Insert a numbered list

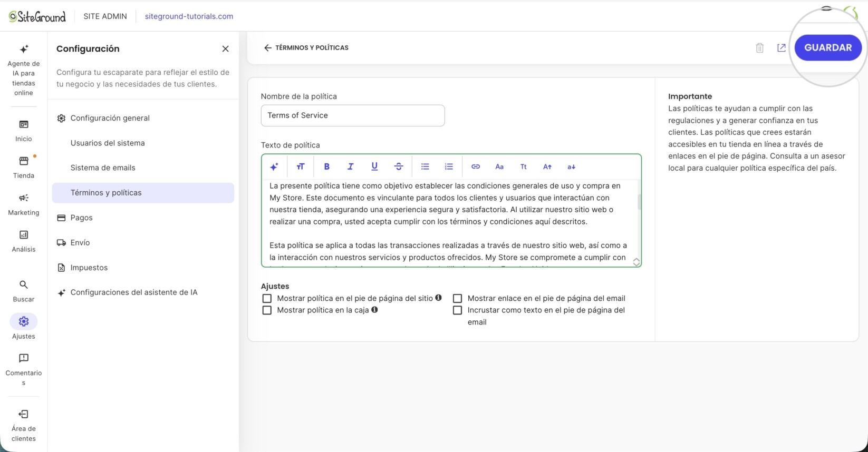click(449, 166)
